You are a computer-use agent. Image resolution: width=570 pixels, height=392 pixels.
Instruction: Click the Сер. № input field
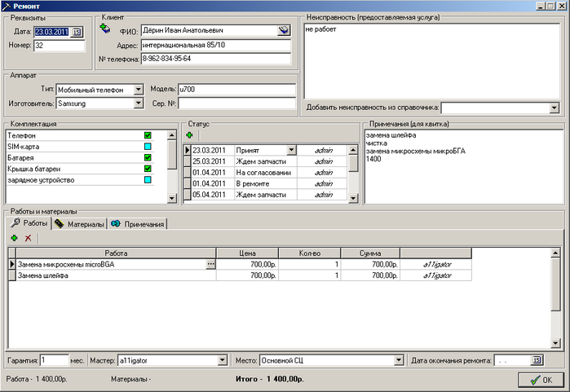pyautogui.click(x=236, y=104)
